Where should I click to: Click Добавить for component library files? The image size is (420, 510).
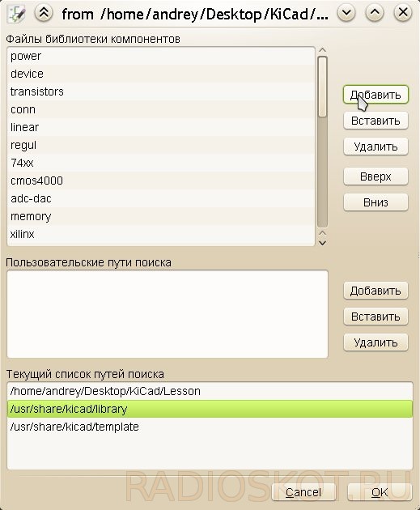(x=375, y=95)
